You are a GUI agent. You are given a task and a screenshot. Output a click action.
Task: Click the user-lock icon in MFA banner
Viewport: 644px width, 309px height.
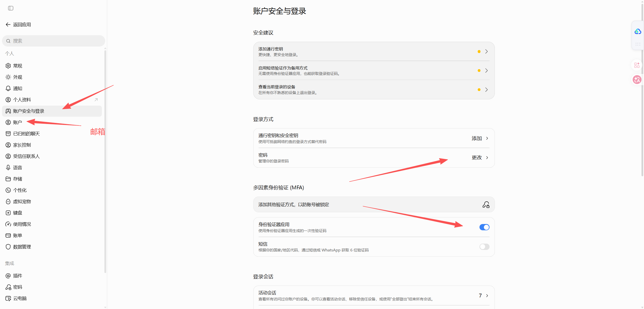click(486, 205)
